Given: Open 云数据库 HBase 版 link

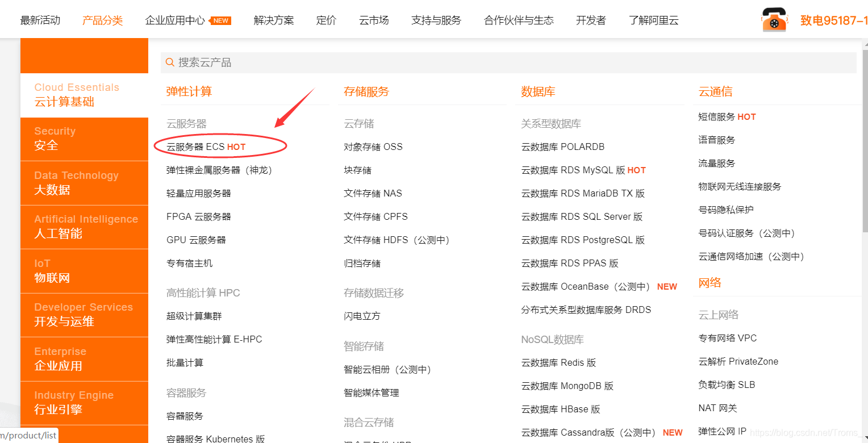Looking at the screenshot, I should tap(561, 409).
